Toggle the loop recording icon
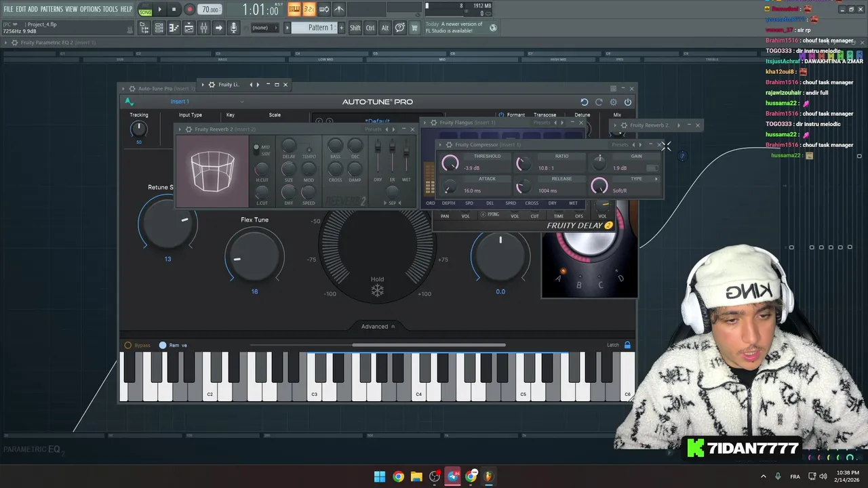Screen dimensions: 868x488 tap(324, 9)
